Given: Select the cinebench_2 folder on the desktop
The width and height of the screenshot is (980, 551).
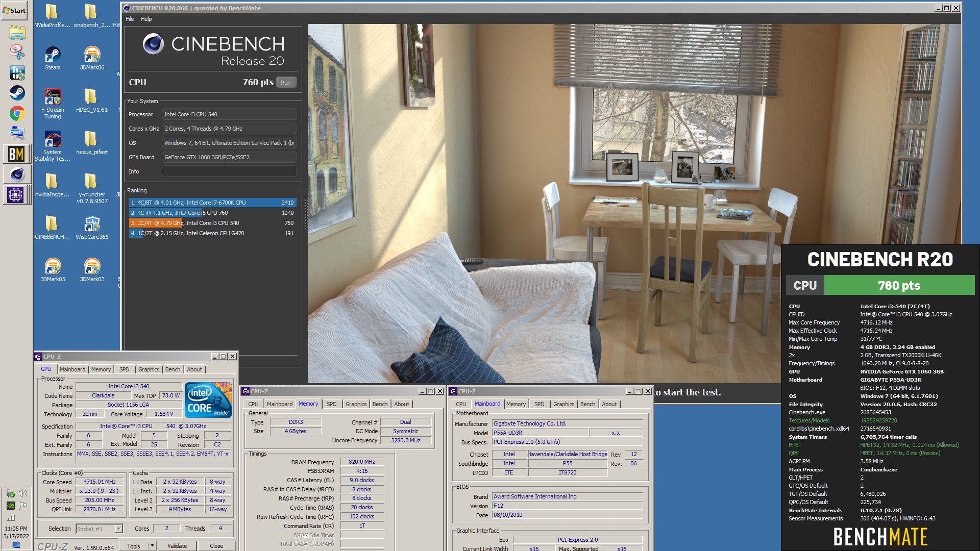Looking at the screenshot, I should pyautogui.click(x=91, y=16).
